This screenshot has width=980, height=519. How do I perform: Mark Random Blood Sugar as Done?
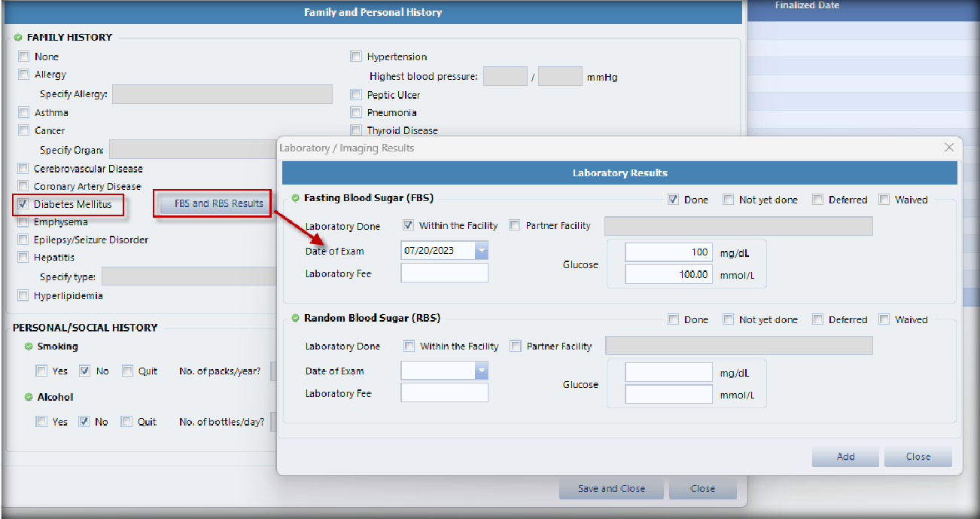click(x=674, y=319)
